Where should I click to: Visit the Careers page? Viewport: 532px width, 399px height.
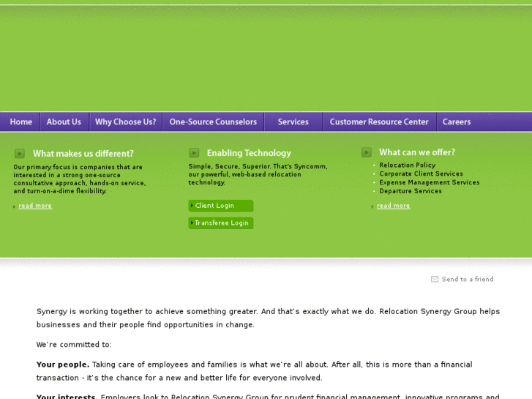coord(457,122)
